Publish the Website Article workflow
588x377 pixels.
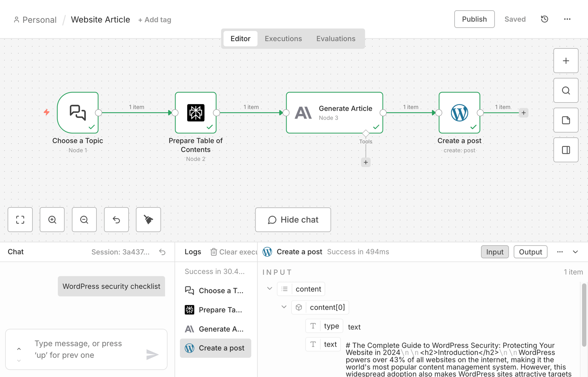tap(474, 19)
